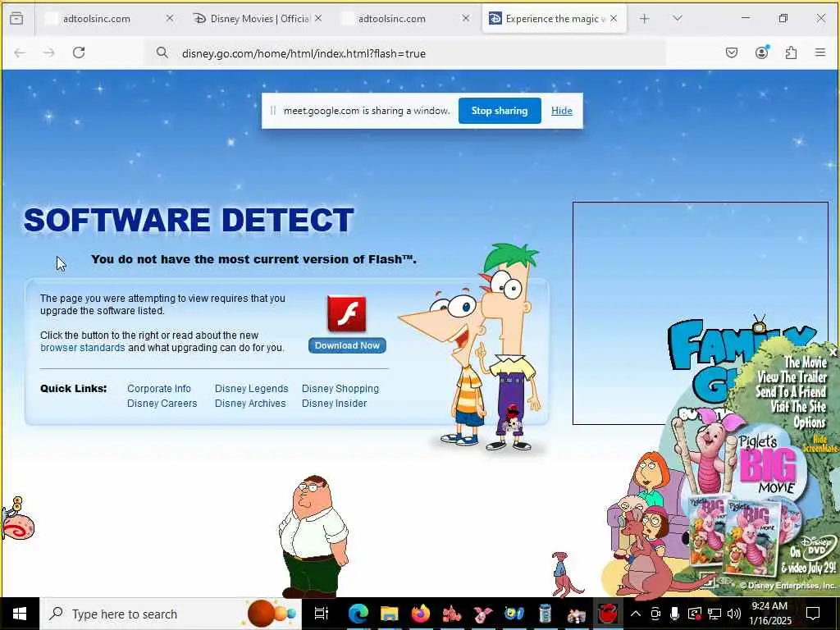Open the Disney Careers quick link
The width and height of the screenshot is (840, 630).
click(x=162, y=404)
